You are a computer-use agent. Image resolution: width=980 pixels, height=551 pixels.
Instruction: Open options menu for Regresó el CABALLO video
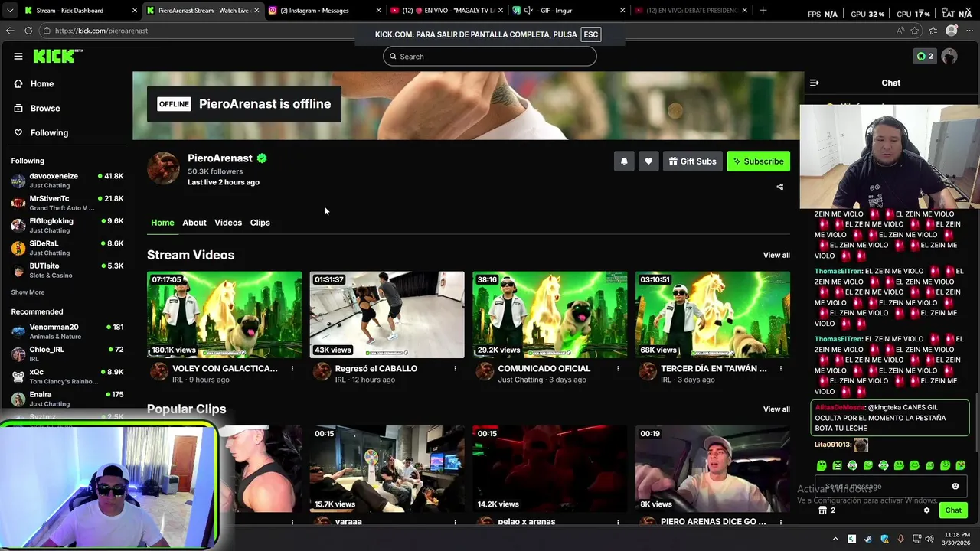coord(455,369)
